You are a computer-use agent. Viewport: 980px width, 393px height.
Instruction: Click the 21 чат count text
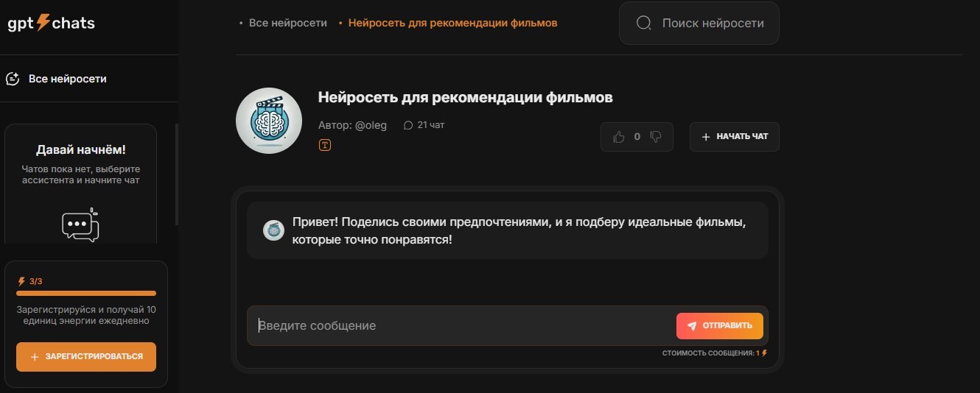coord(431,125)
